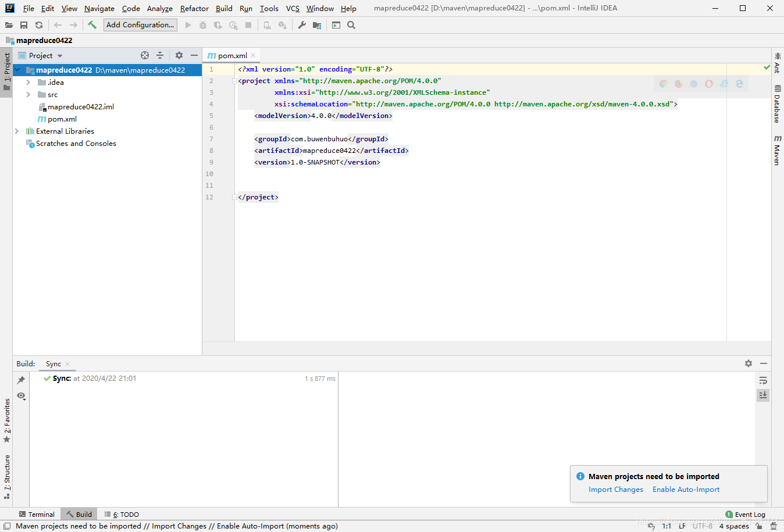Toggle the 2: Favorites side tool window

pyautogui.click(x=6, y=421)
